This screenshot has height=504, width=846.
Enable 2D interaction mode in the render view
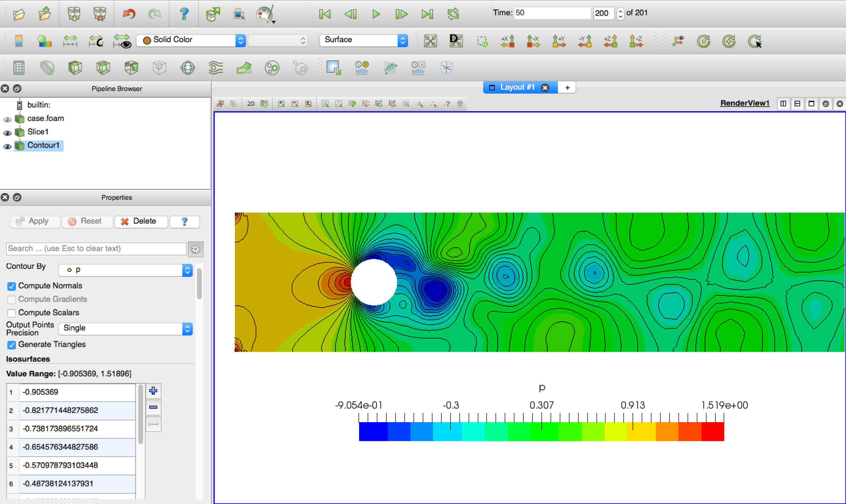pyautogui.click(x=251, y=104)
